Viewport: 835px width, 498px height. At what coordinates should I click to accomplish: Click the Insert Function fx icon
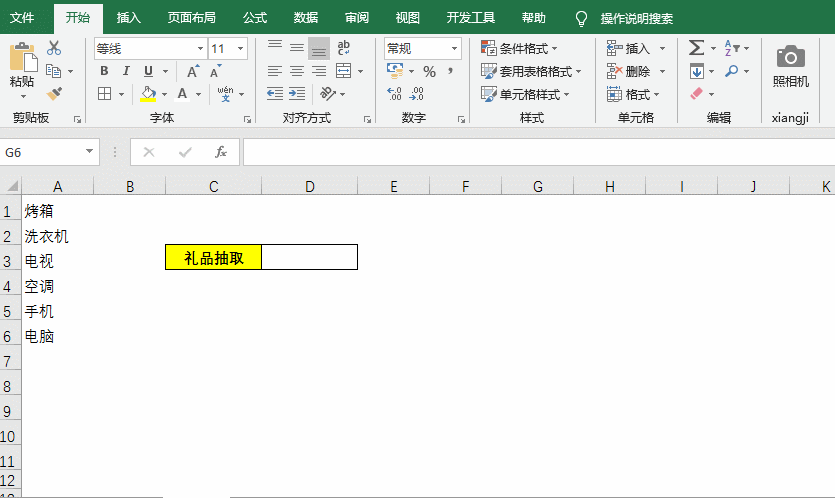click(221, 152)
